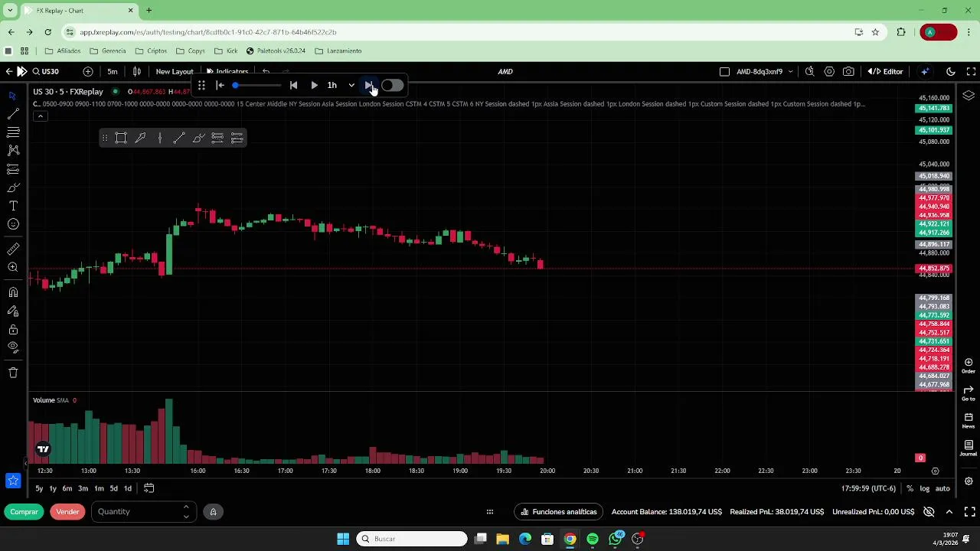This screenshot has width=980, height=551.
Task: Toggle the replay toolbar switch
Action: click(x=392, y=86)
